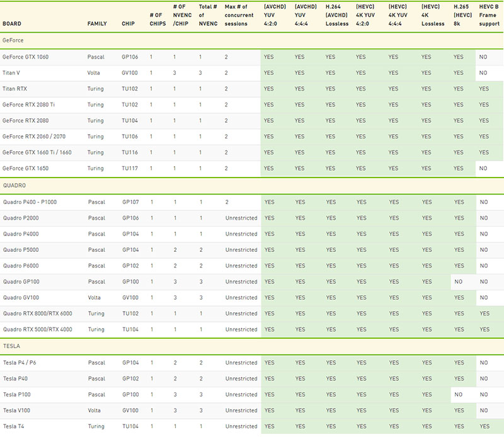Click the 'Tesla T4' board name
Image resolution: width=504 pixels, height=437 pixels.
pos(13,426)
